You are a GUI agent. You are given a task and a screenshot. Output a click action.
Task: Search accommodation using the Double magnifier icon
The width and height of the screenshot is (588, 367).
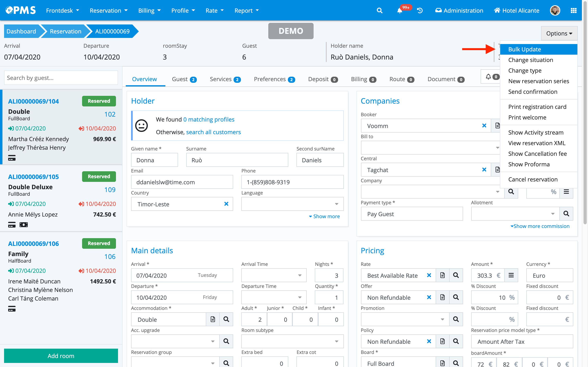pos(226,319)
